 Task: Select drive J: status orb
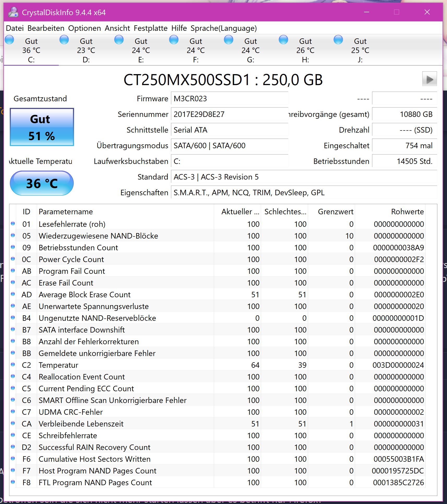click(x=338, y=40)
